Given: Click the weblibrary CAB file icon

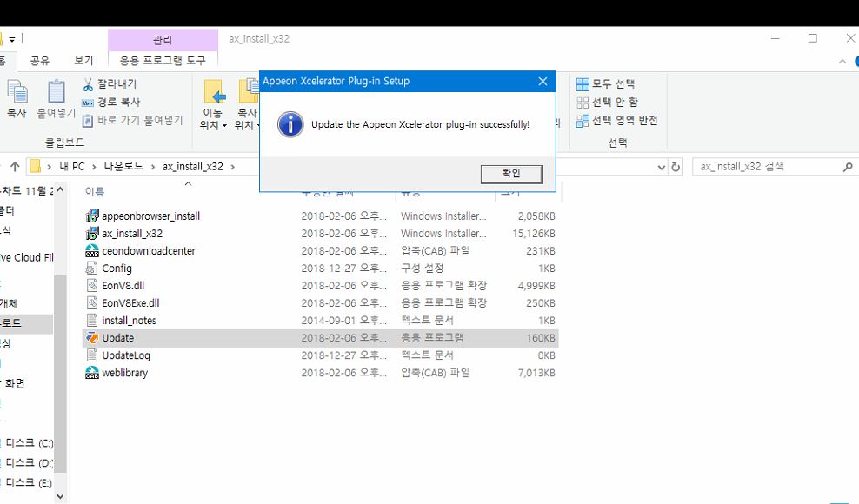Looking at the screenshot, I should 92,373.
